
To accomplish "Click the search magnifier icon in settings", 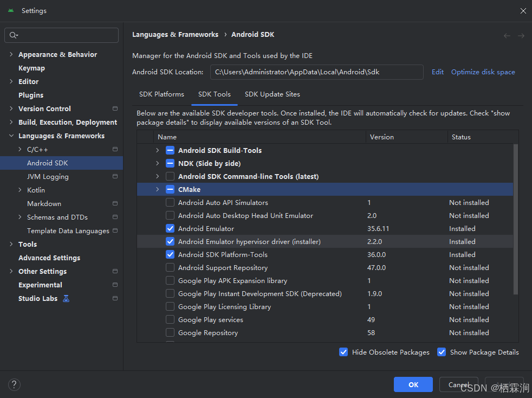I will pos(13,35).
